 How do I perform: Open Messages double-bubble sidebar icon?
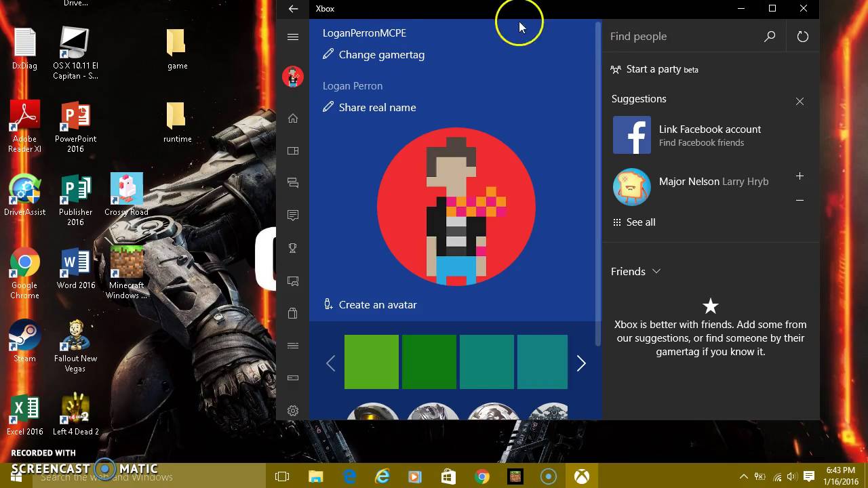[x=293, y=183]
